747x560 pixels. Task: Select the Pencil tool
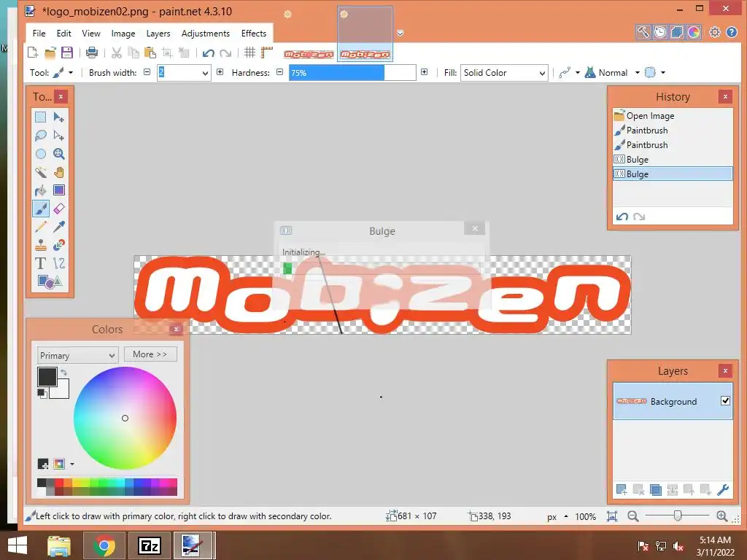coord(41,227)
